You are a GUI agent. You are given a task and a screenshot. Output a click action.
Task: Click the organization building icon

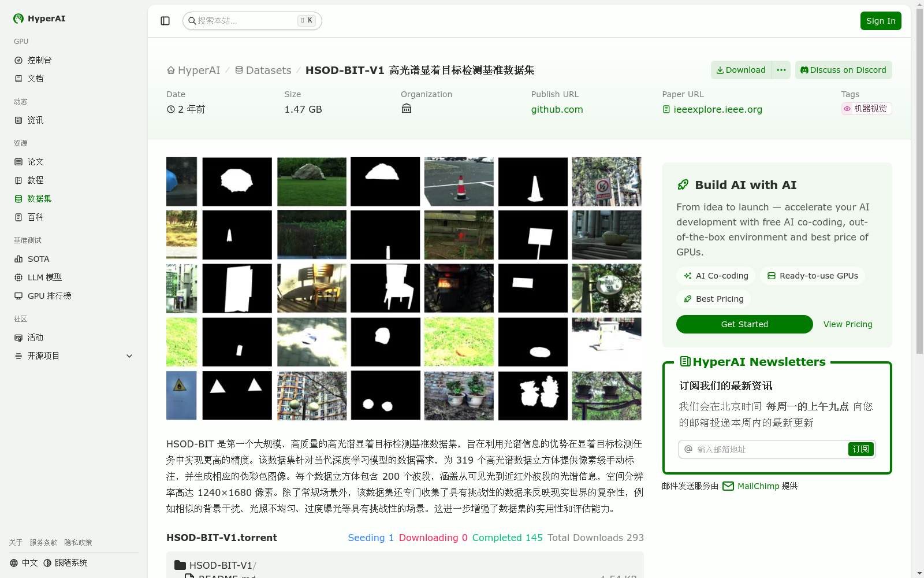(407, 109)
